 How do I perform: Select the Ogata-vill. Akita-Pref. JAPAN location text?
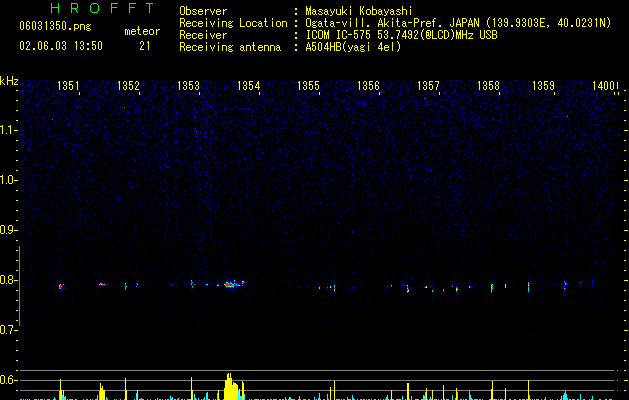[x=458, y=23]
